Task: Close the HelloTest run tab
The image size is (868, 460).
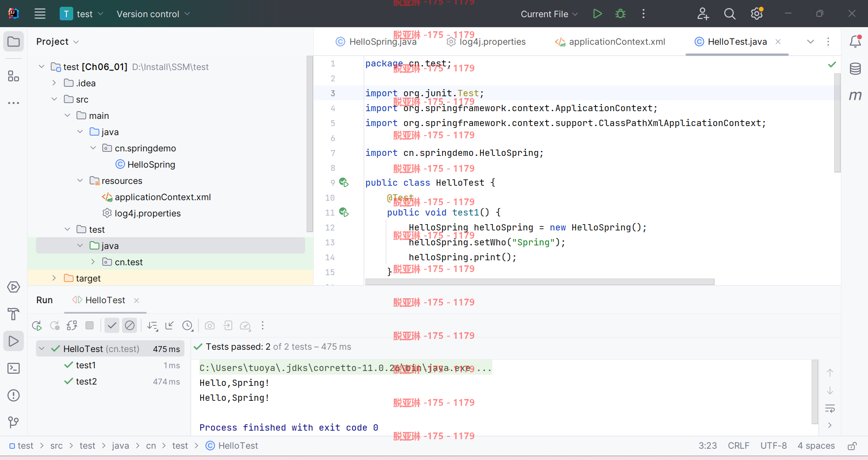Action: pyautogui.click(x=137, y=300)
